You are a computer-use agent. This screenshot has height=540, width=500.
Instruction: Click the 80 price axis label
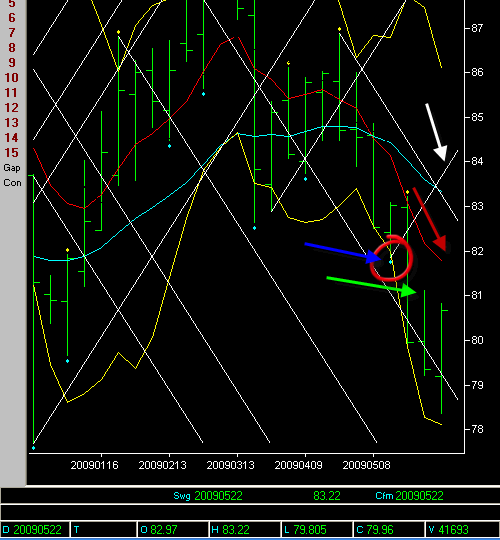477,340
